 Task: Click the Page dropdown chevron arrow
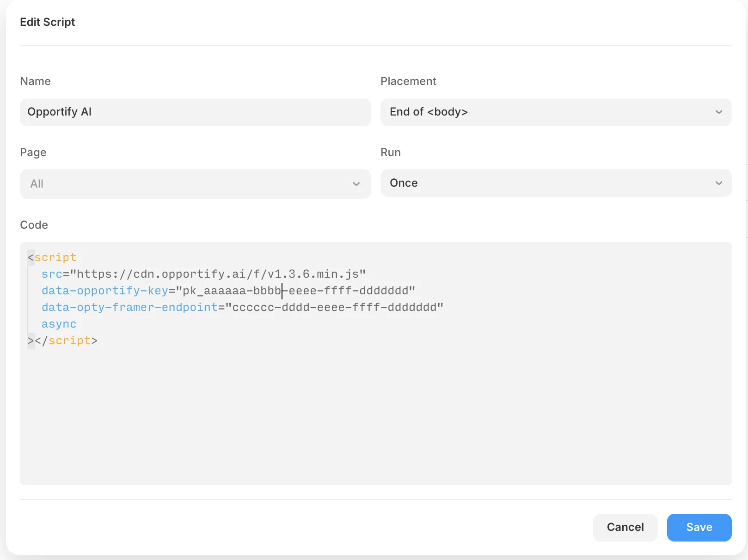coord(356,184)
